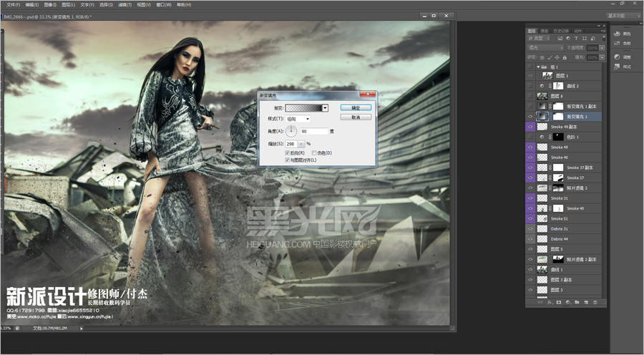Screen dimensions: 644x355
Task: Toggle the layer filtering on/off switch
Action: click(x=604, y=38)
